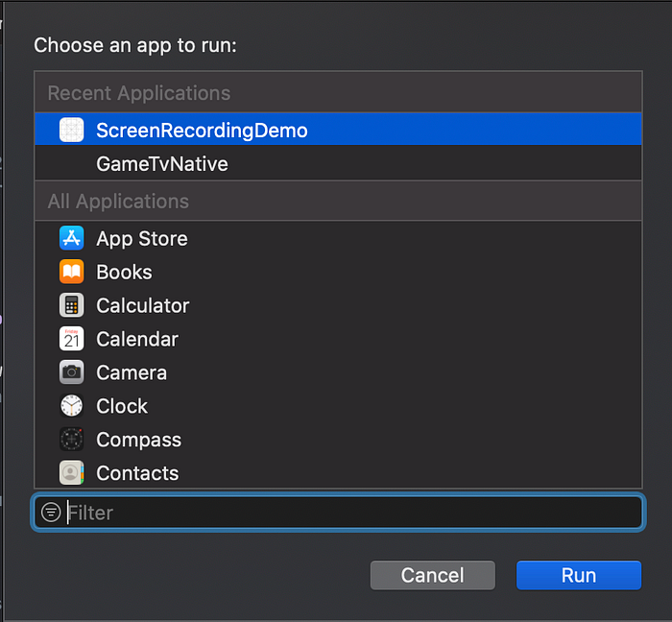
Task: Click the Calendar icon showing 21
Action: coord(72,339)
